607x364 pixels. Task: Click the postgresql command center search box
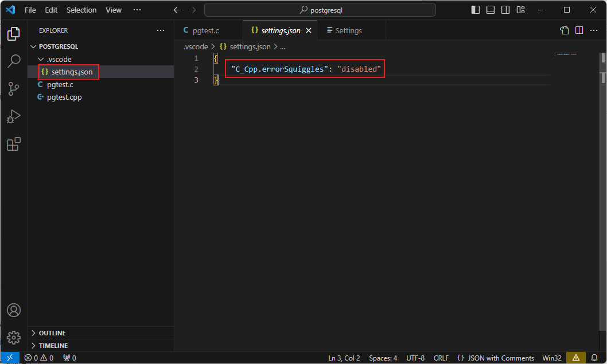pos(320,10)
